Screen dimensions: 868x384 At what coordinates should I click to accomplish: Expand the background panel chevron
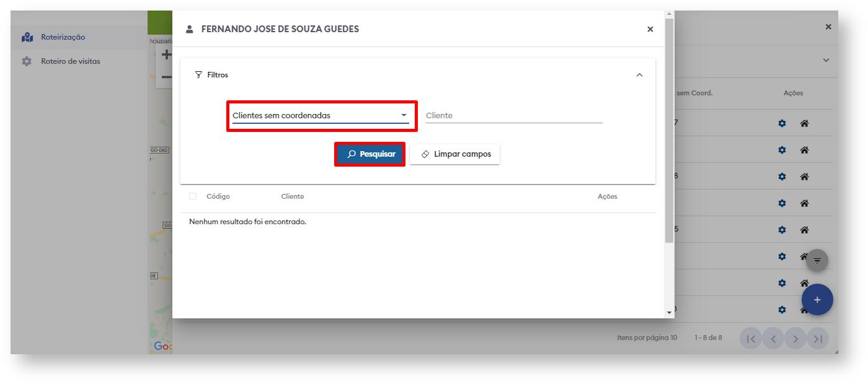pos(826,60)
